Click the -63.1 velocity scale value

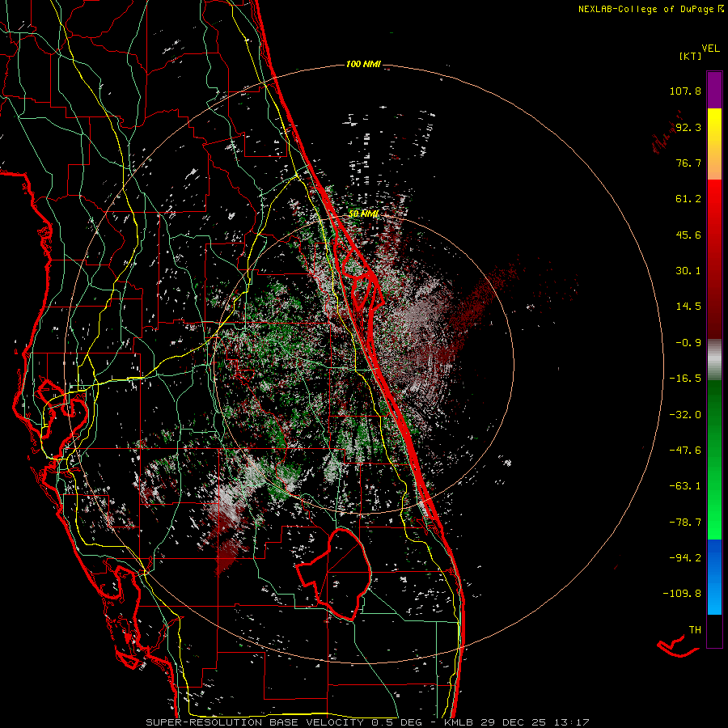pos(685,486)
